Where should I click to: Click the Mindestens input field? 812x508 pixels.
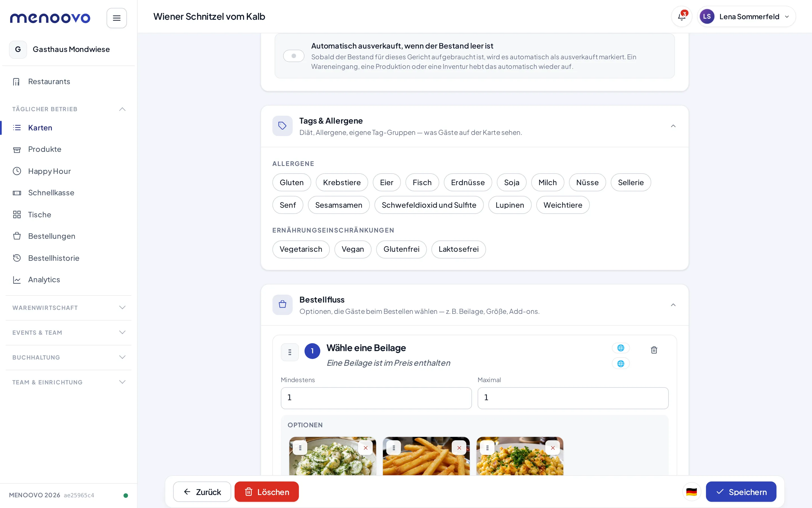point(376,398)
